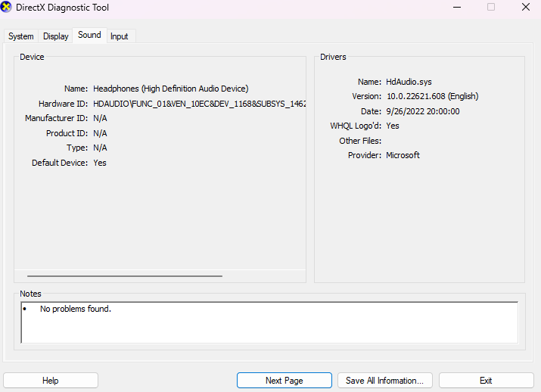Click the Product ID N/A value
541x392 pixels.
(x=100, y=133)
